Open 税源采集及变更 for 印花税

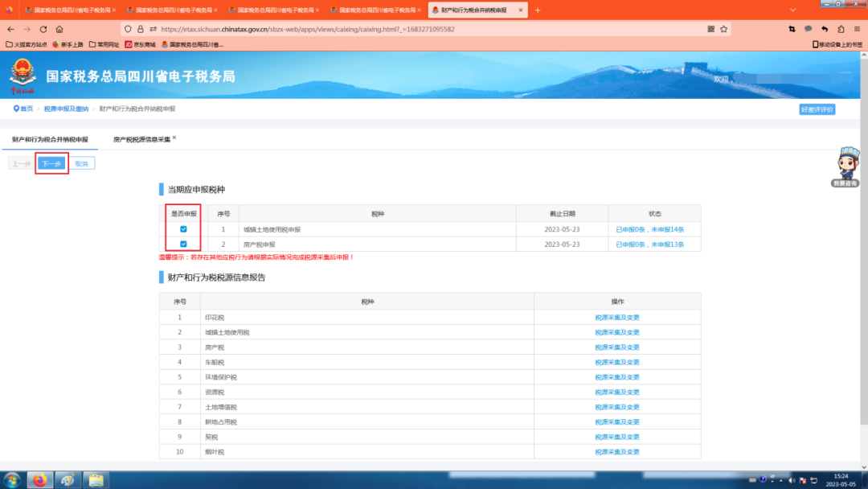tap(616, 317)
